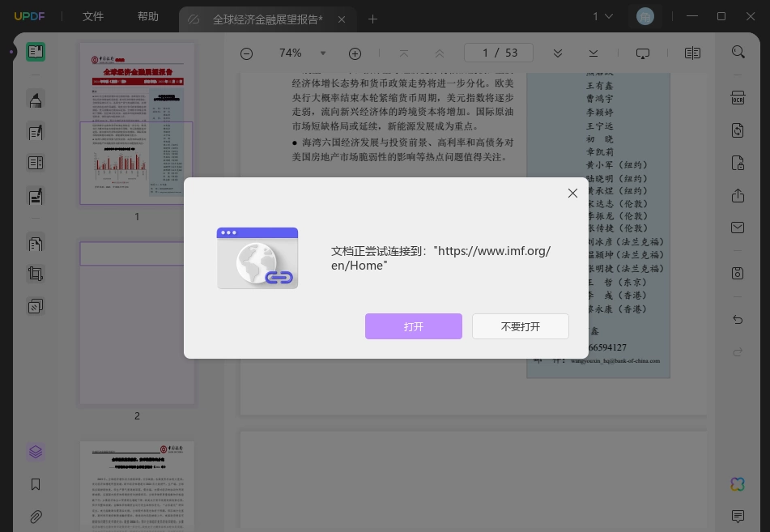Viewport: 770px width, 532px height.
Task: Open the comments list panel
Action: [x=738, y=516]
